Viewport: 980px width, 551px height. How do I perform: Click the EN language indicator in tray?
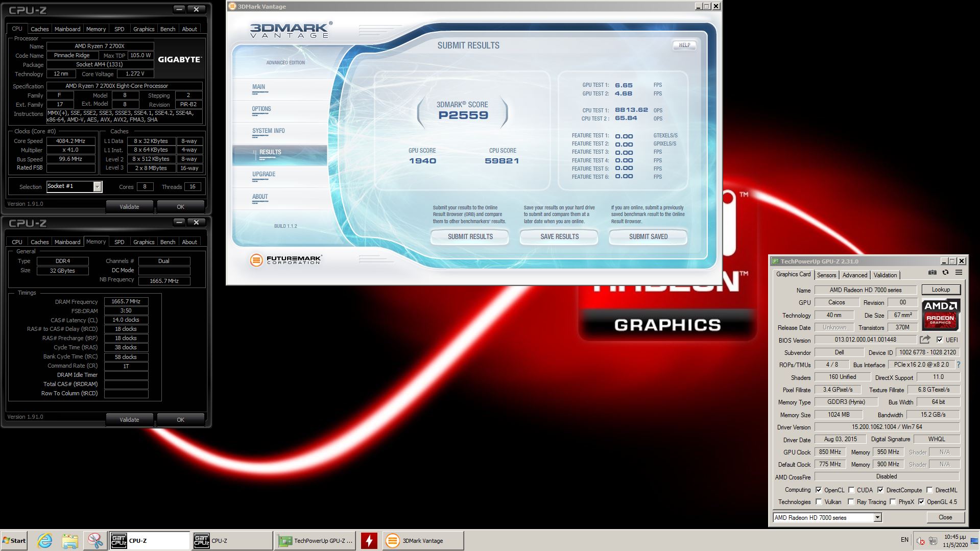(904, 540)
